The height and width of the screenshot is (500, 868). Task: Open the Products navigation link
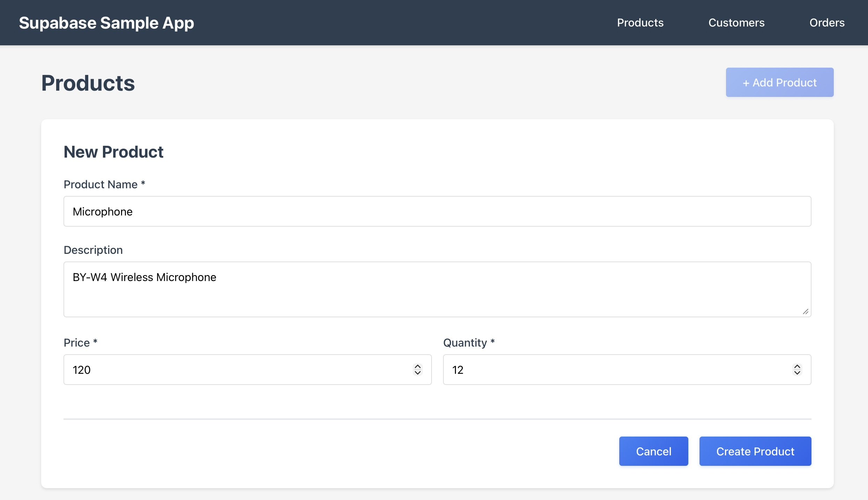[x=640, y=23]
